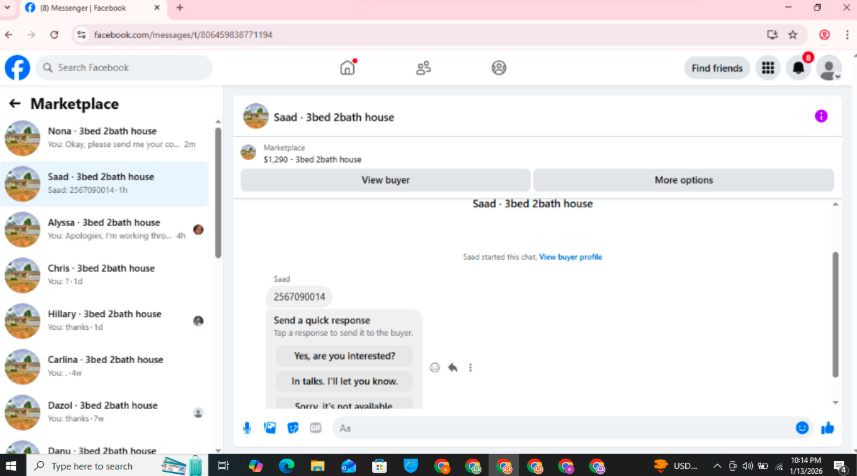The width and height of the screenshot is (857, 476).
Task: Click the Find friends button
Action: click(717, 68)
